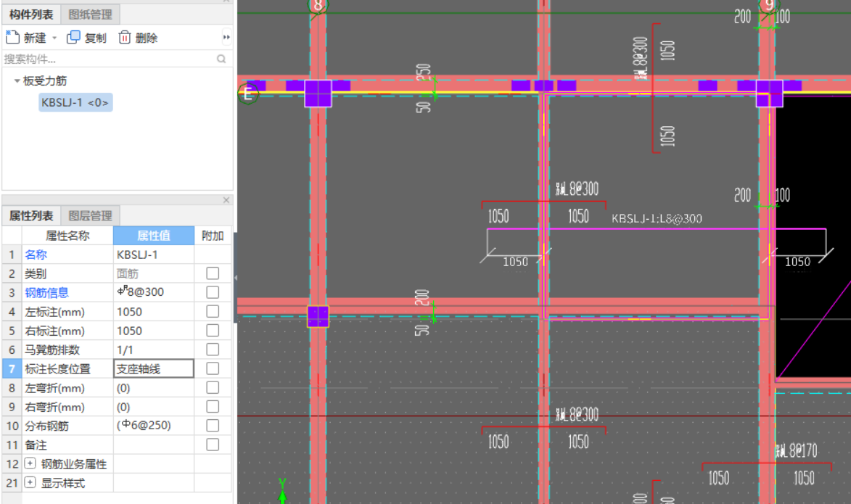
Task: Click the 复制 copy button
Action: [86, 38]
